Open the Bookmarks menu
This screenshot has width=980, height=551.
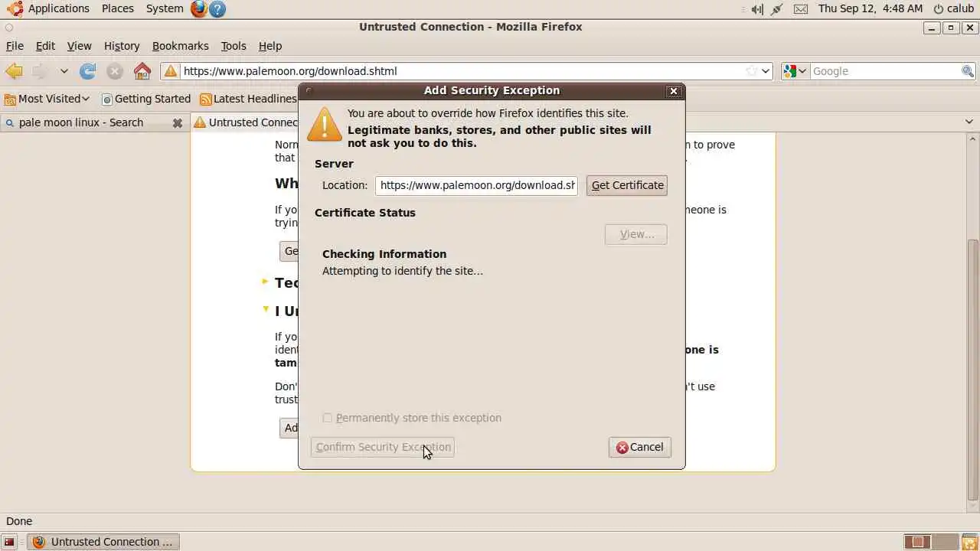181,46
